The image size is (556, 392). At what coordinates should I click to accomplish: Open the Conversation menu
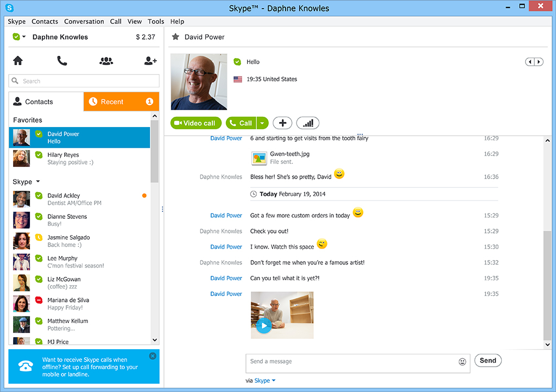click(84, 21)
